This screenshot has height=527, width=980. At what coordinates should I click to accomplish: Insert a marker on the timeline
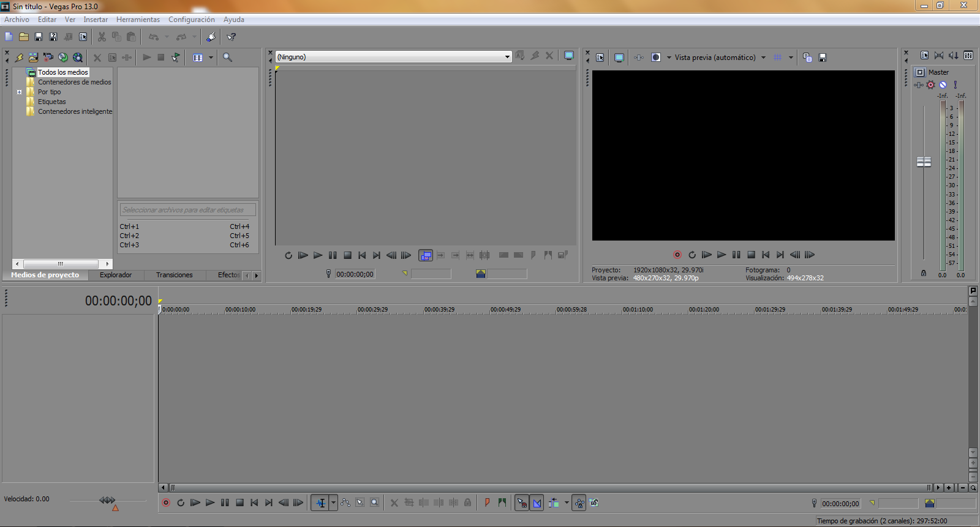point(487,503)
